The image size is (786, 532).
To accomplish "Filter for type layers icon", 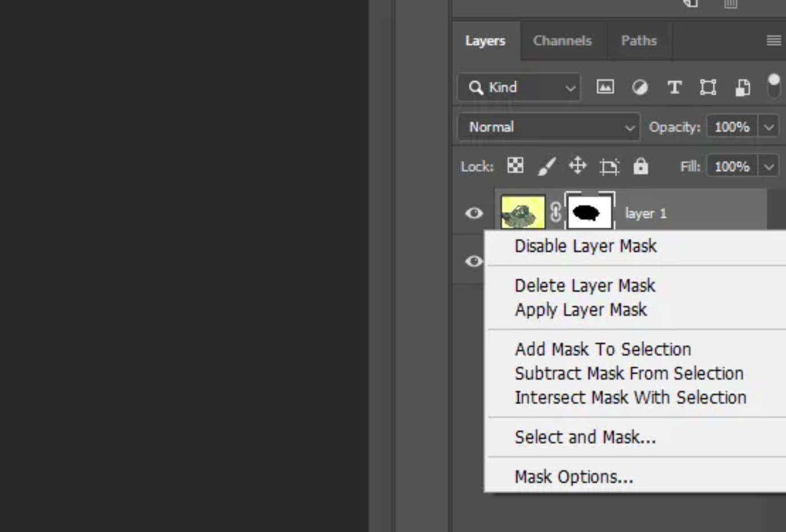I will [674, 87].
